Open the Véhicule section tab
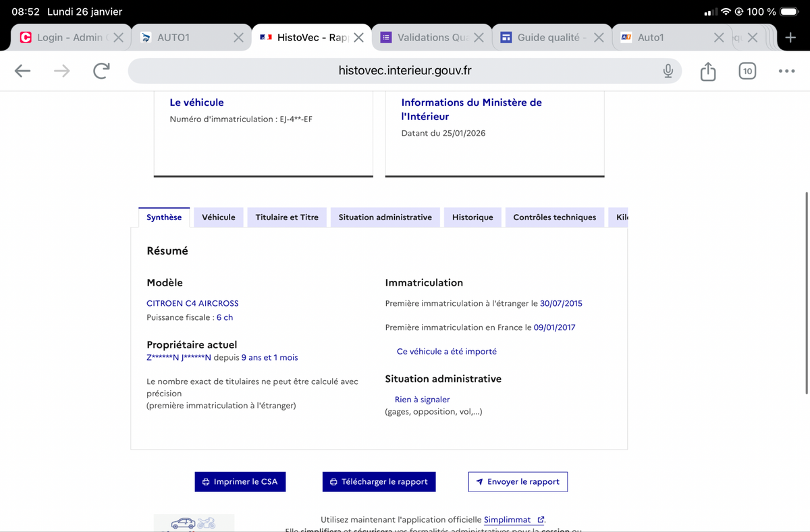Viewport: 810px width, 532px height. pyautogui.click(x=219, y=217)
